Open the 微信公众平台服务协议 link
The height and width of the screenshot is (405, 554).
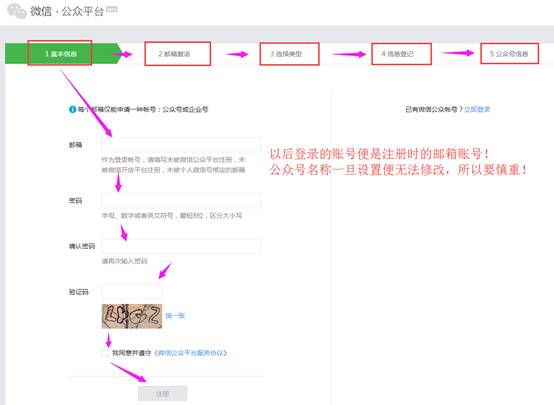[190, 353]
